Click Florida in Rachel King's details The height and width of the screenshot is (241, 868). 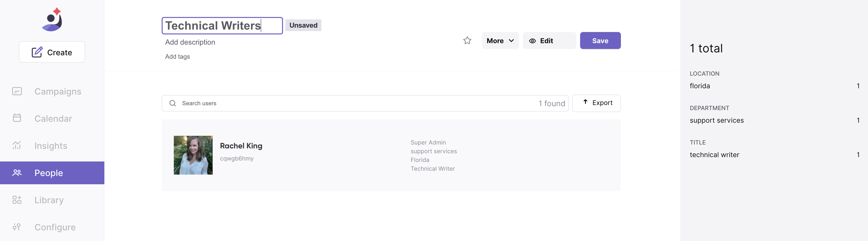[420, 160]
